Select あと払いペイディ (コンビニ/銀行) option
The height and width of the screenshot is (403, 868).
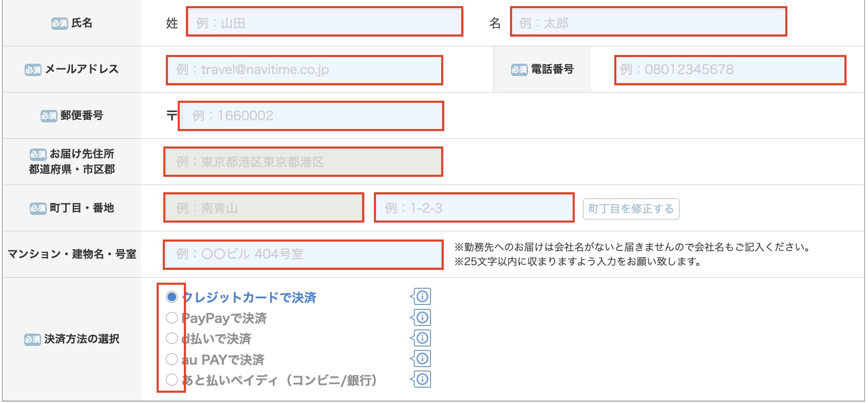click(172, 380)
